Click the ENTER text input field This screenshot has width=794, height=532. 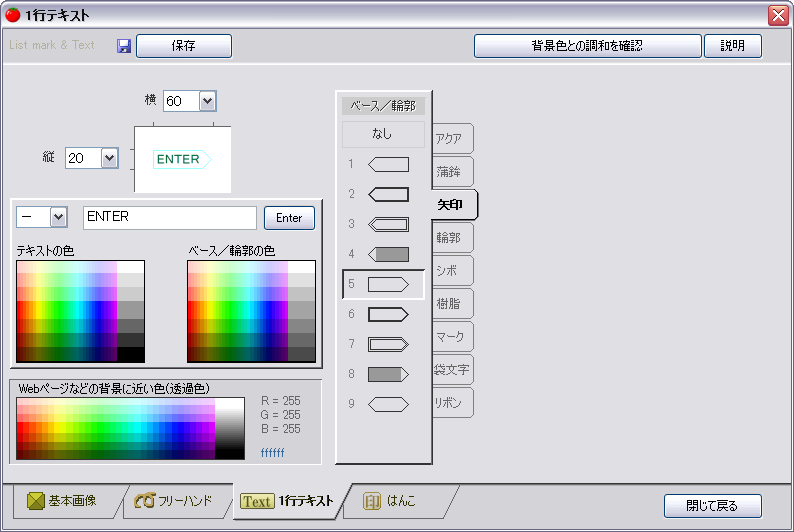(x=170, y=218)
